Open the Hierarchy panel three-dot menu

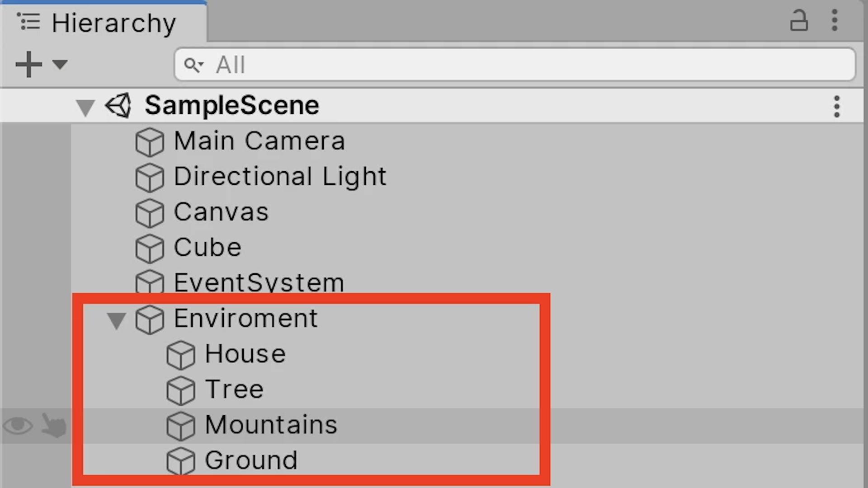pos(835,20)
